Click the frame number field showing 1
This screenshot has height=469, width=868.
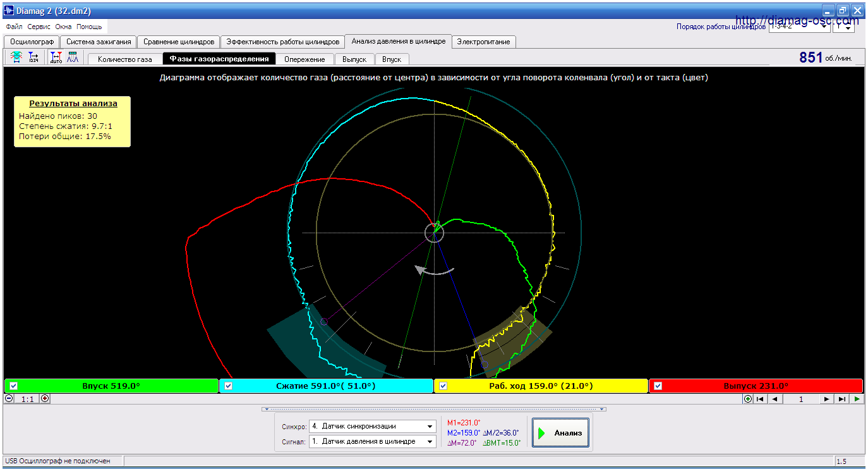coord(800,399)
